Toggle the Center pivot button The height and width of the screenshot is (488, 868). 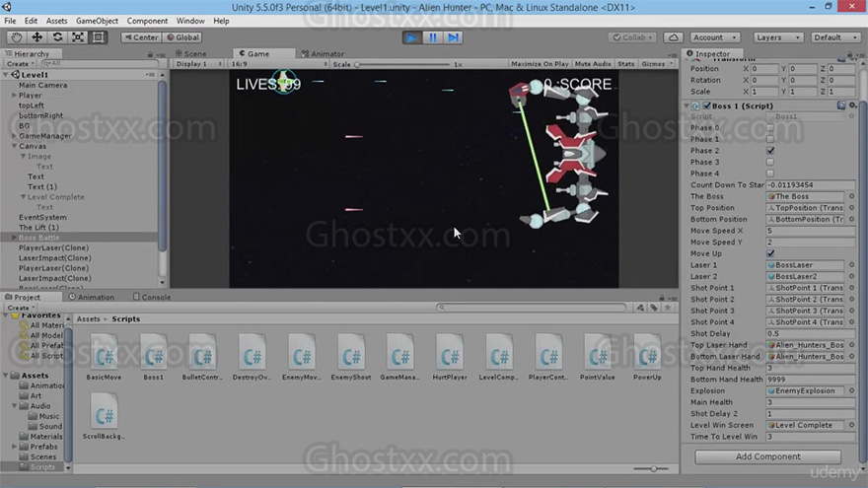pos(141,37)
